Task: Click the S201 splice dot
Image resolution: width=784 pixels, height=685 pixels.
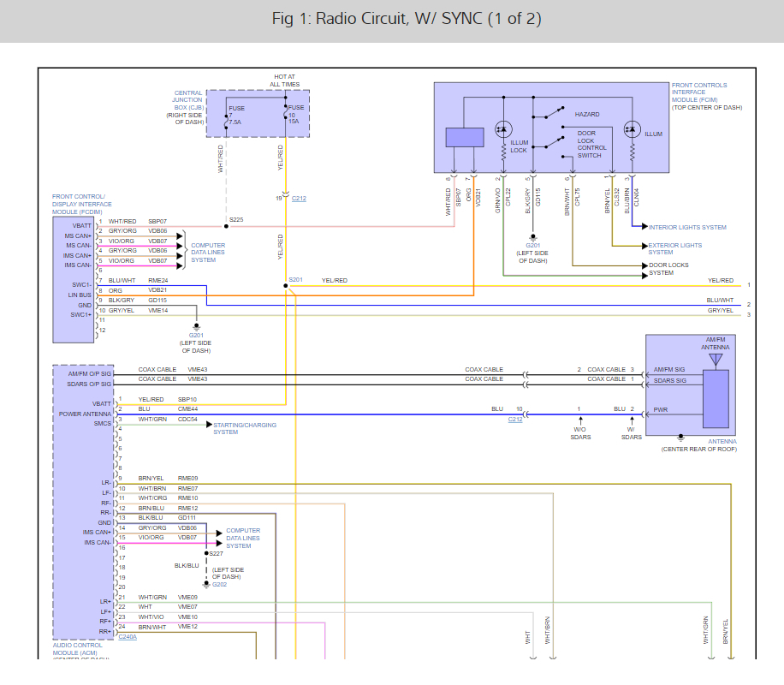Action: click(x=286, y=285)
